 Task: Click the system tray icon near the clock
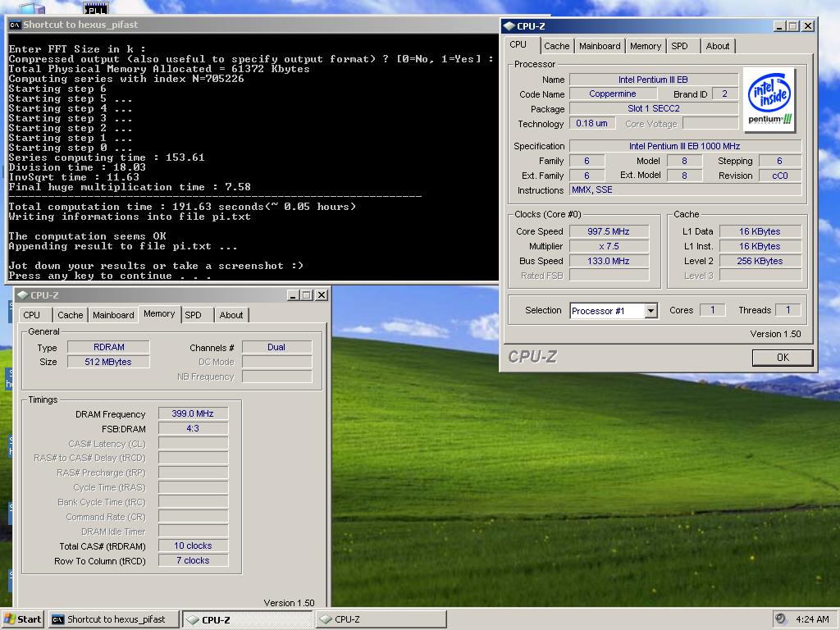(x=781, y=619)
